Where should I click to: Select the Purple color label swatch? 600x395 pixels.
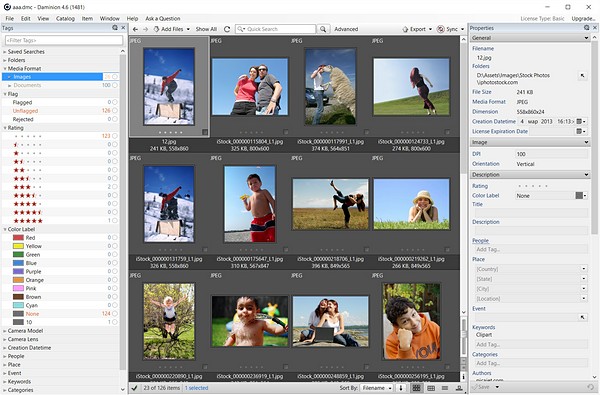click(x=18, y=271)
